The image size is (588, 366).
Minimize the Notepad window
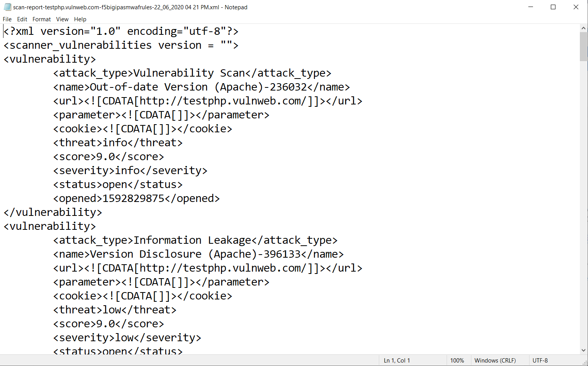coord(531,7)
